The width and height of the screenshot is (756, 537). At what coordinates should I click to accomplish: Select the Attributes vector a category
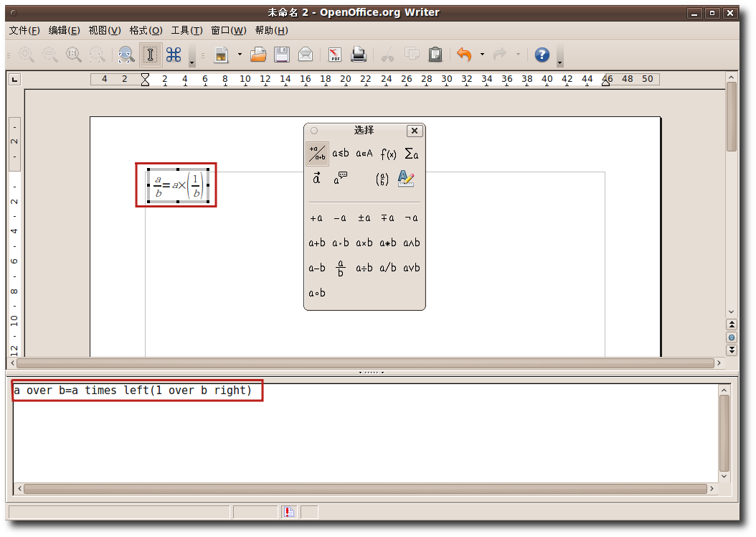point(317,179)
